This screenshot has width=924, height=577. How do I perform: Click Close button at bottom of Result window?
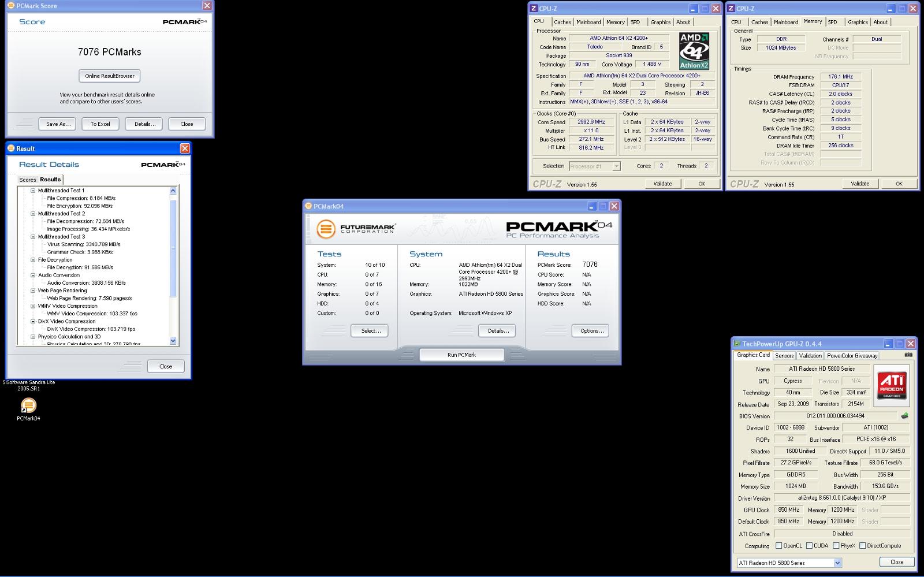(x=166, y=366)
